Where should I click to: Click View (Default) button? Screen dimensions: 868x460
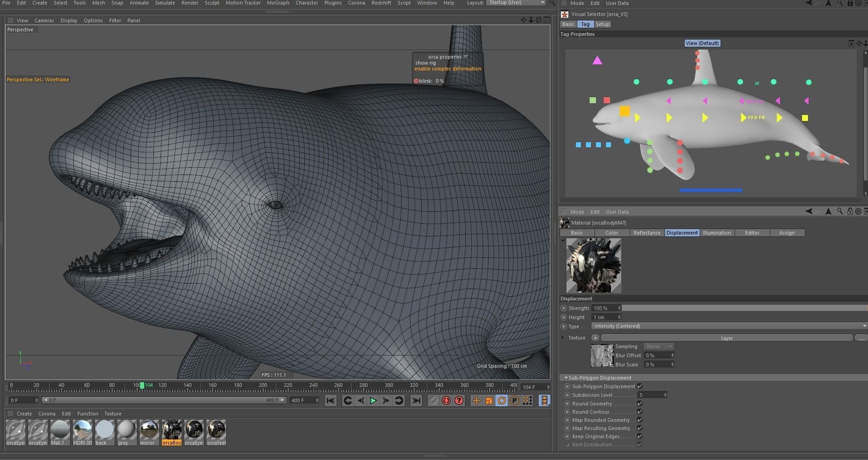point(702,43)
